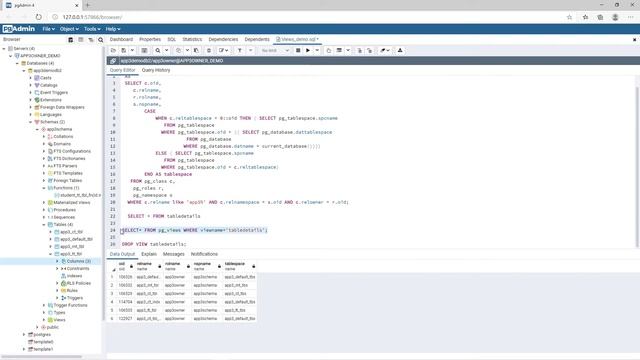Image resolution: width=640 pixels, height=360 pixels.
Task: Expand the public schema node
Action: pos(37,327)
